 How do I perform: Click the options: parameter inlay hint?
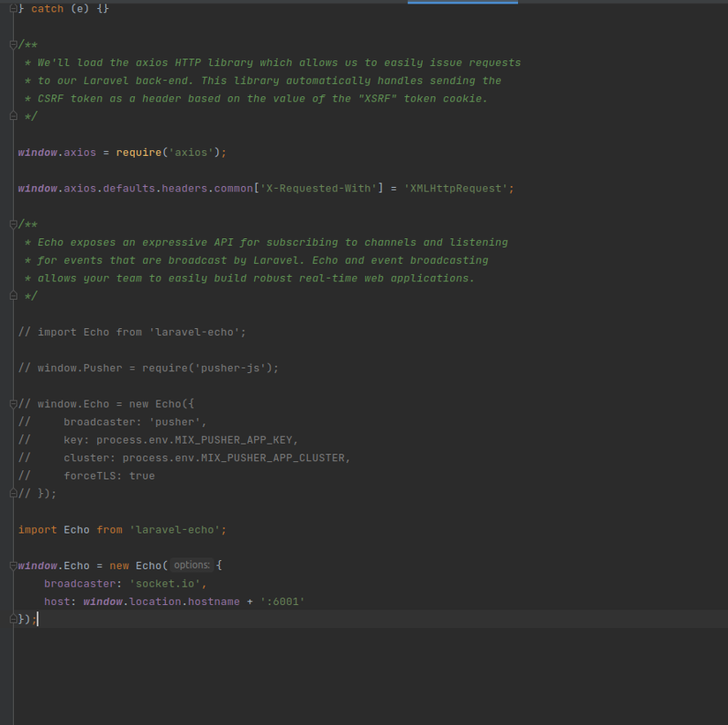tap(191, 564)
